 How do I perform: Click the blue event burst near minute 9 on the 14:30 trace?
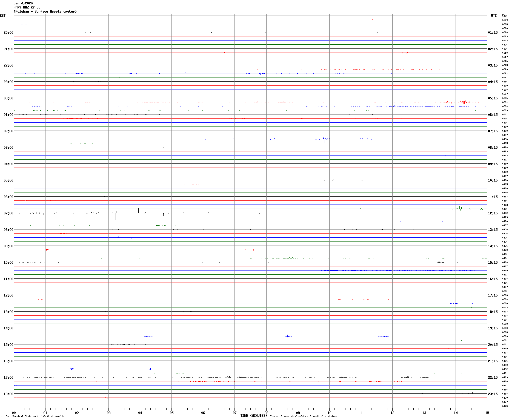point(287,336)
